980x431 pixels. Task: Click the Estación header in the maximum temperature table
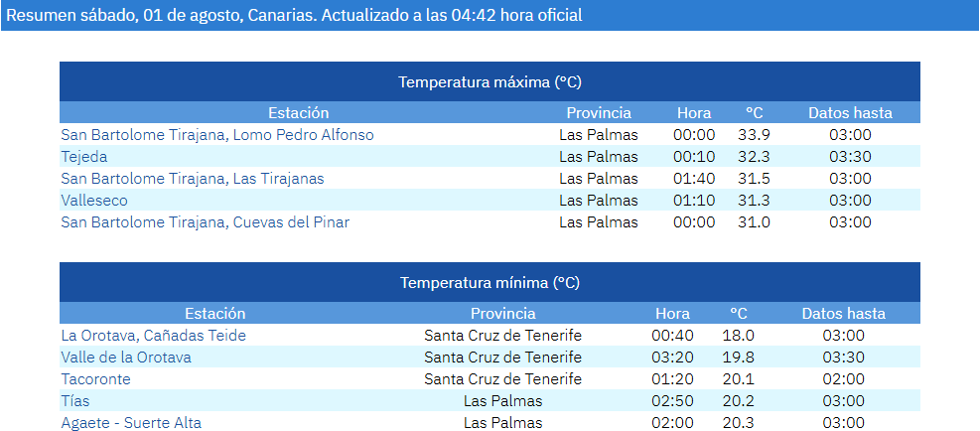click(x=298, y=112)
